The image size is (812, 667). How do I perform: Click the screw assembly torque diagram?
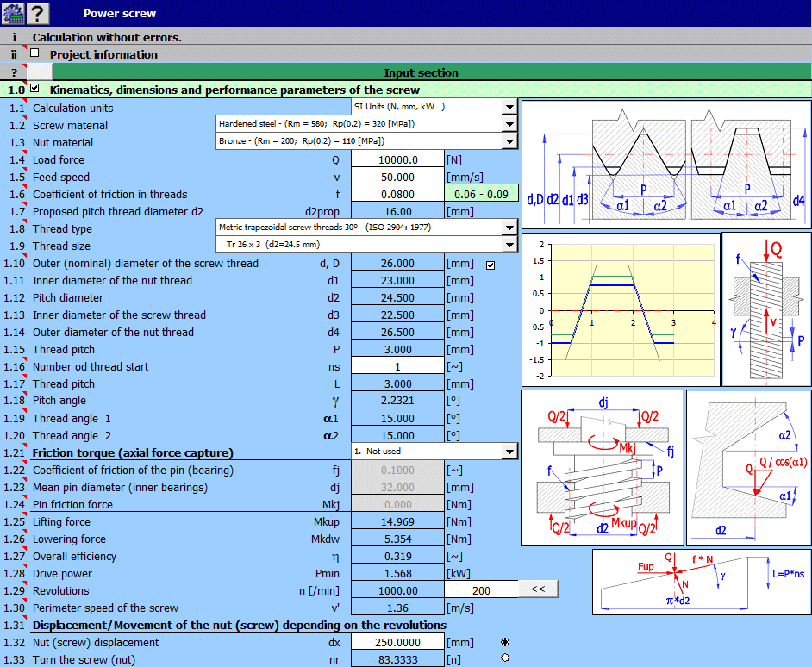603,465
